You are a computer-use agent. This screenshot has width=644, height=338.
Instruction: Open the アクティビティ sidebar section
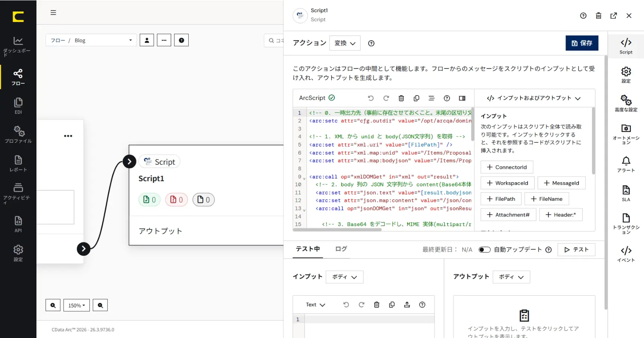click(x=18, y=193)
